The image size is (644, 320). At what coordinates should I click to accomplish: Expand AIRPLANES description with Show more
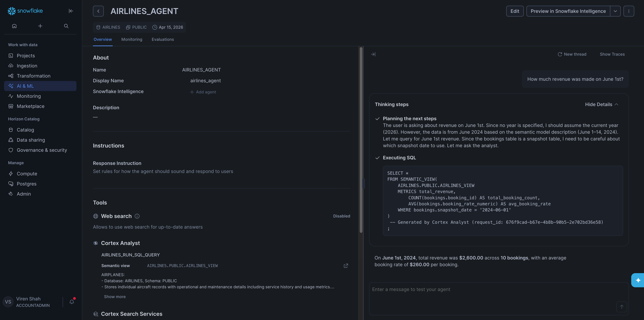tap(115, 297)
